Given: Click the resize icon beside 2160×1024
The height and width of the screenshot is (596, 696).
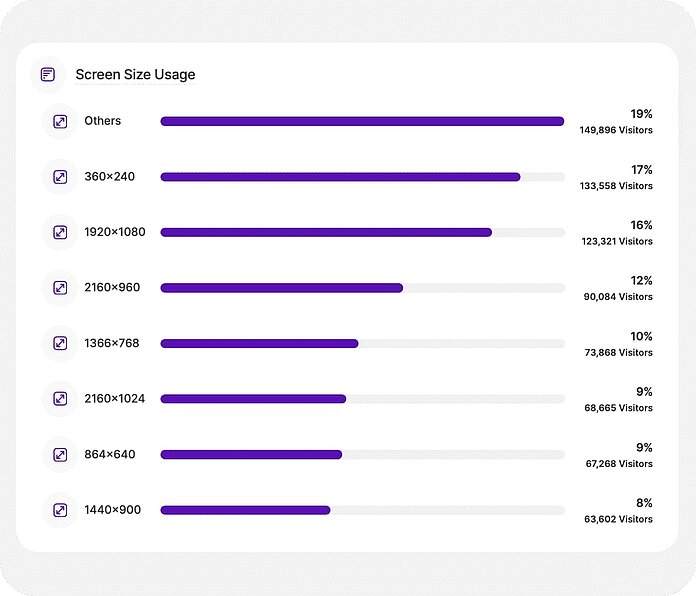Looking at the screenshot, I should coord(60,399).
